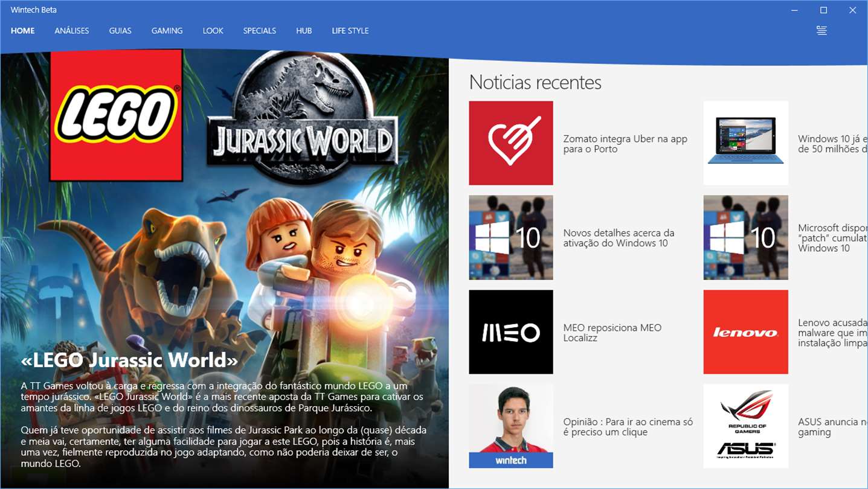Image resolution: width=868 pixels, height=489 pixels.
Task: Open the 'Windows 10 já e' headline
Action: tap(832, 144)
